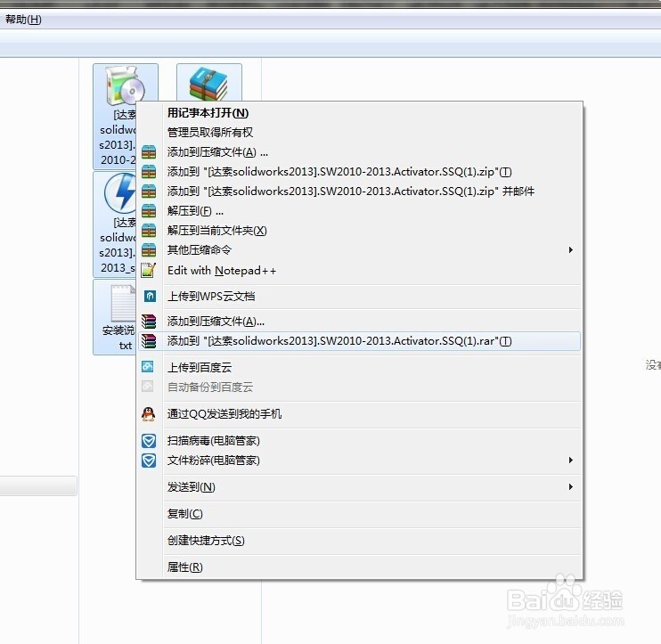The image size is (661, 644).
Task: Click zip icon beside 并邮件 entry
Action: point(149,191)
